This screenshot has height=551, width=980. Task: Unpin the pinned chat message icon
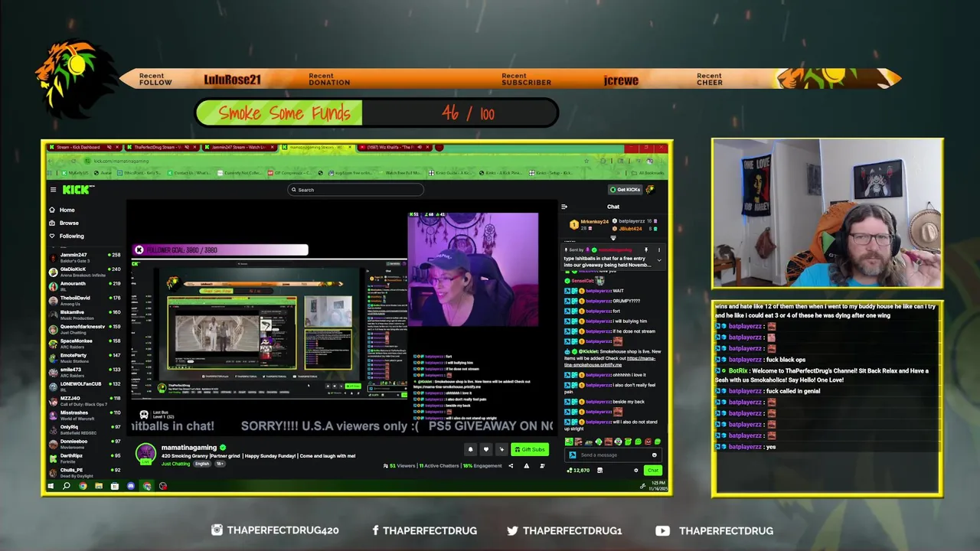(645, 249)
